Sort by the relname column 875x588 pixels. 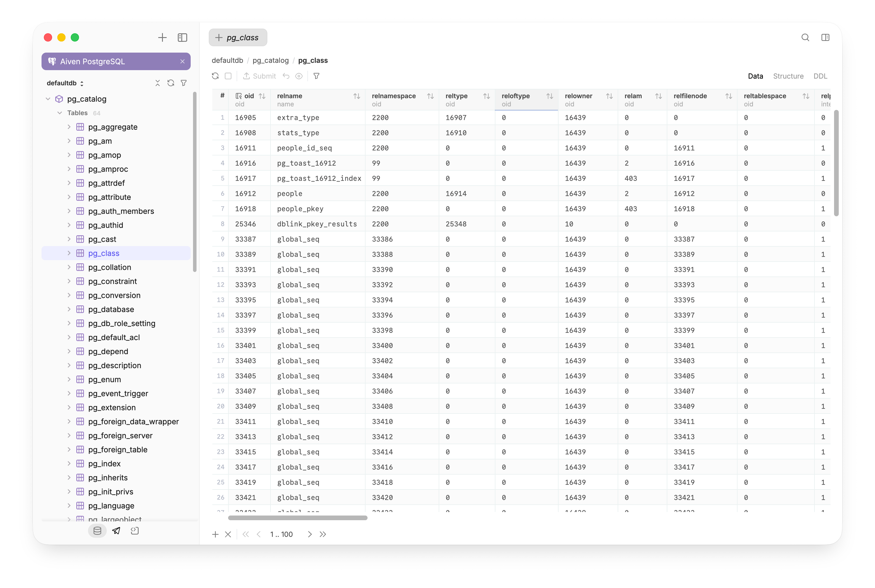click(357, 96)
